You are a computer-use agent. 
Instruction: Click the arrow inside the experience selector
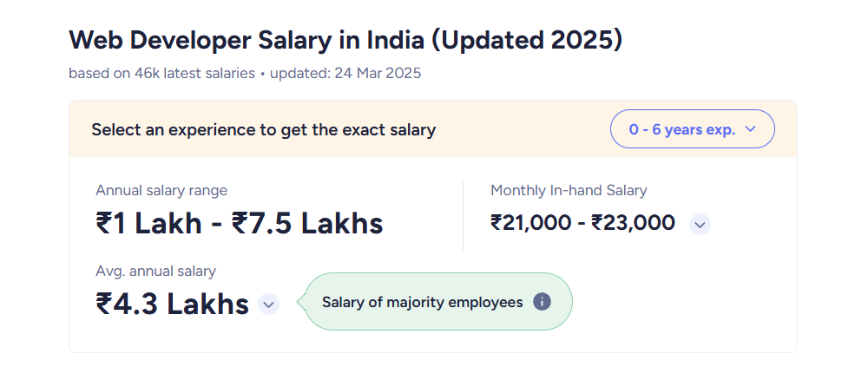tap(750, 129)
